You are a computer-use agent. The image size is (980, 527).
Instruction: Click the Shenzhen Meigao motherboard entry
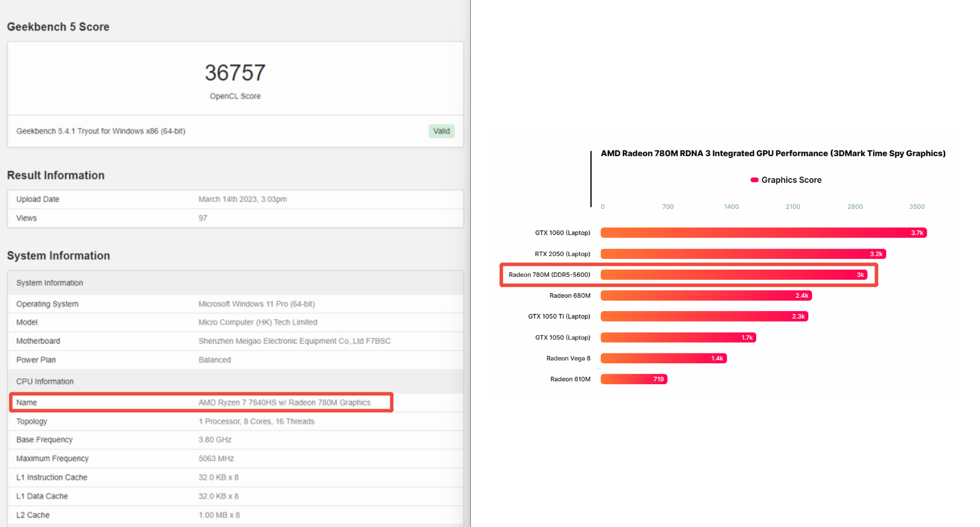pyautogui.click(x=294, y=341)
